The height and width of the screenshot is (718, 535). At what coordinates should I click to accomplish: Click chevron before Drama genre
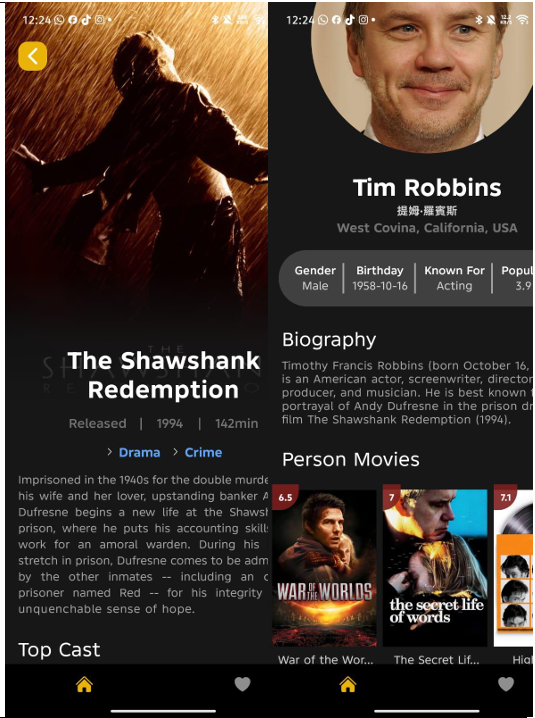click(109, 452)
